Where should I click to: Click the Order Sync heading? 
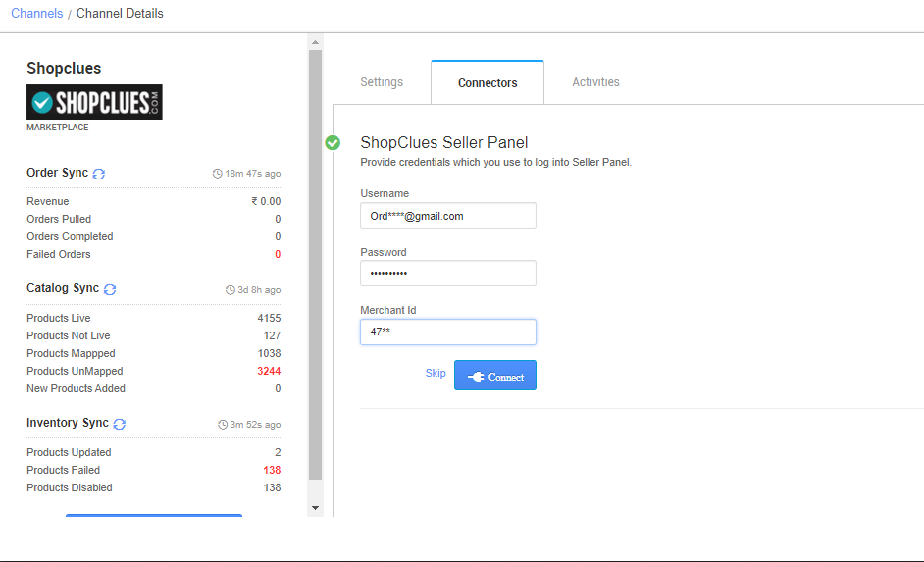[57, 173]
